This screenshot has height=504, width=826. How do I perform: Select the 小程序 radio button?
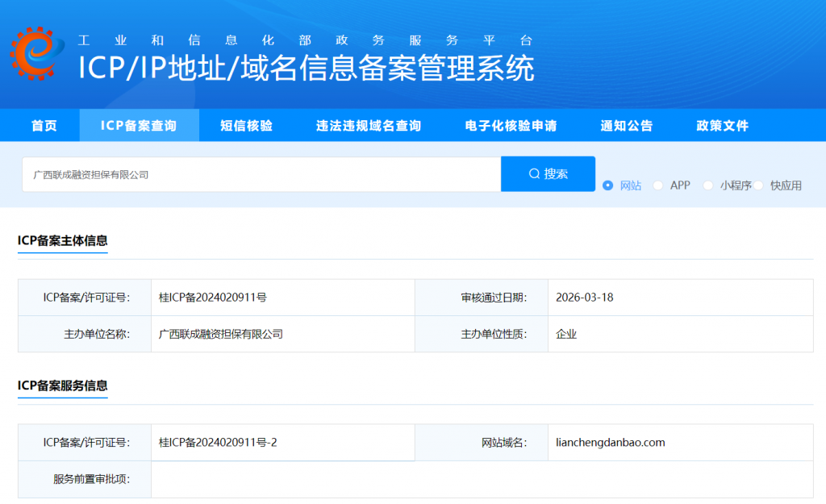click(708, 185)
